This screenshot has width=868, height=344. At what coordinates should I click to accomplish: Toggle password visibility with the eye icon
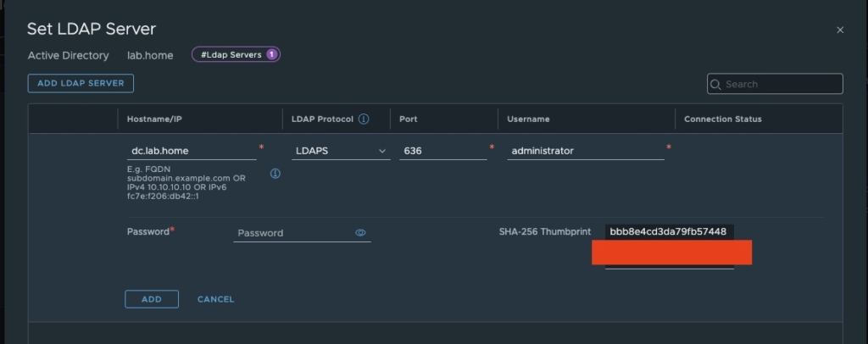click(x=360, y=232)
